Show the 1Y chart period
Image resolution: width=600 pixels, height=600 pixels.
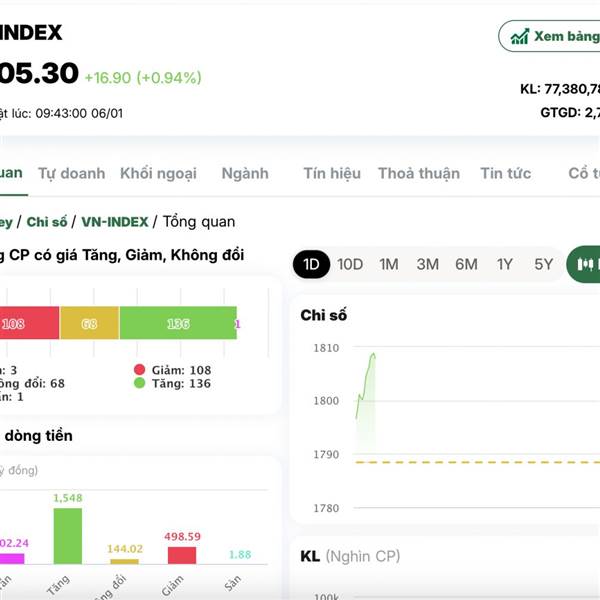[505, 264]
